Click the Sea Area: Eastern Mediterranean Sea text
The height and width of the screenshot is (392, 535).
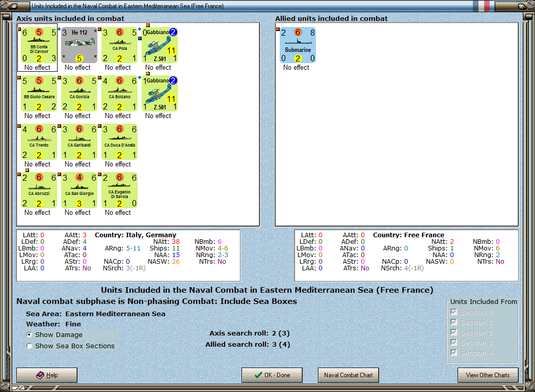(x=96, y=314)
